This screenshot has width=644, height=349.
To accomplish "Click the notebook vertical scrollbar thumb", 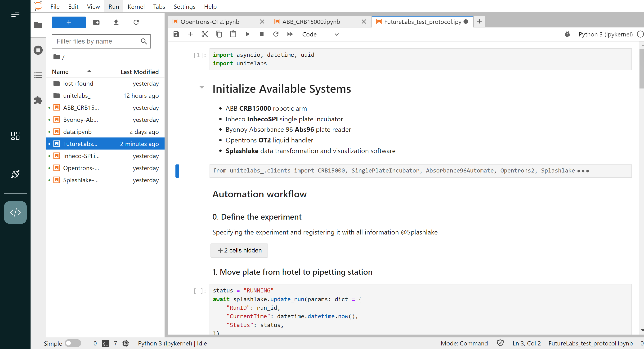I will tap(641, 69).
